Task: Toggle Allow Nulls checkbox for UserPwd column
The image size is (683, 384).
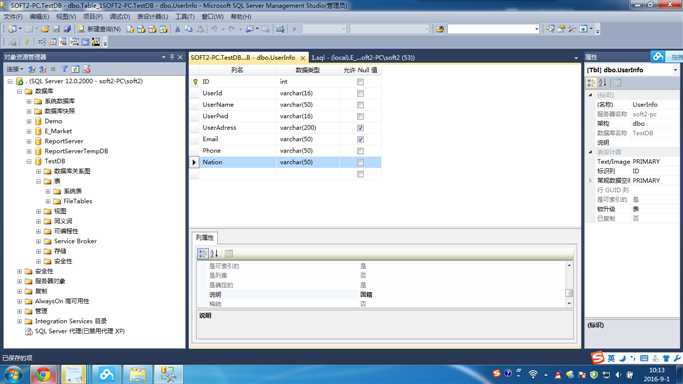Action: coord(360,116)
